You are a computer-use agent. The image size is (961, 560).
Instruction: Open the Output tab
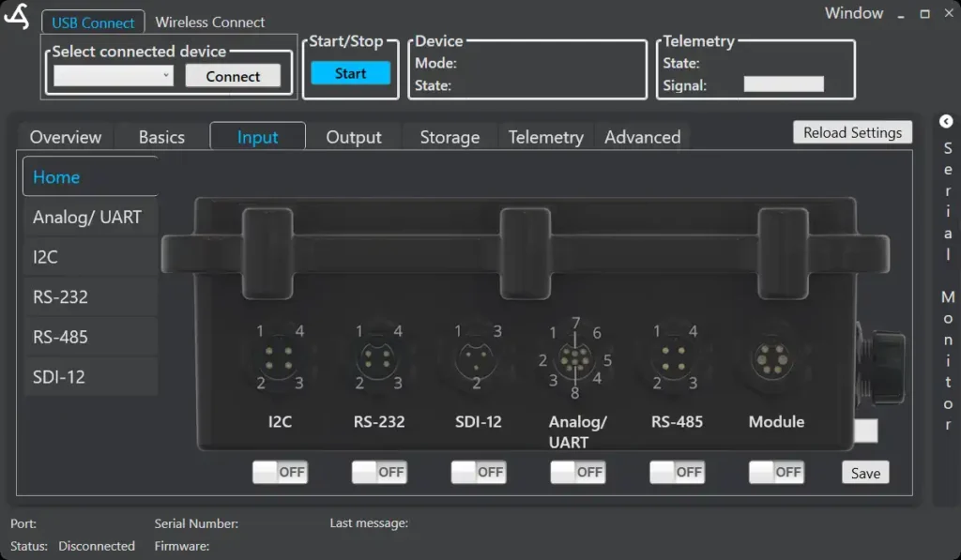354,137
